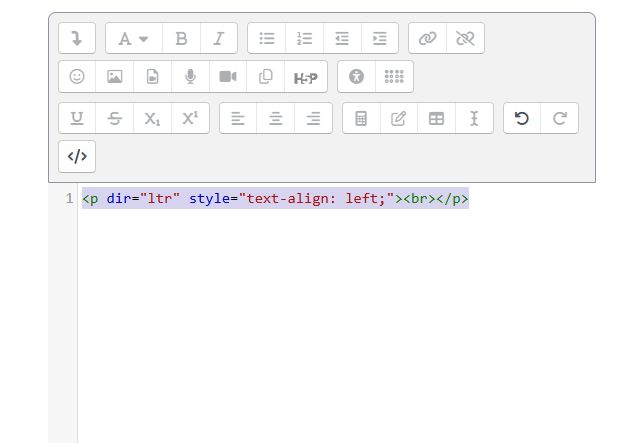Run the accessibility checker
This screenshot has width=621, height=443.
357,76
